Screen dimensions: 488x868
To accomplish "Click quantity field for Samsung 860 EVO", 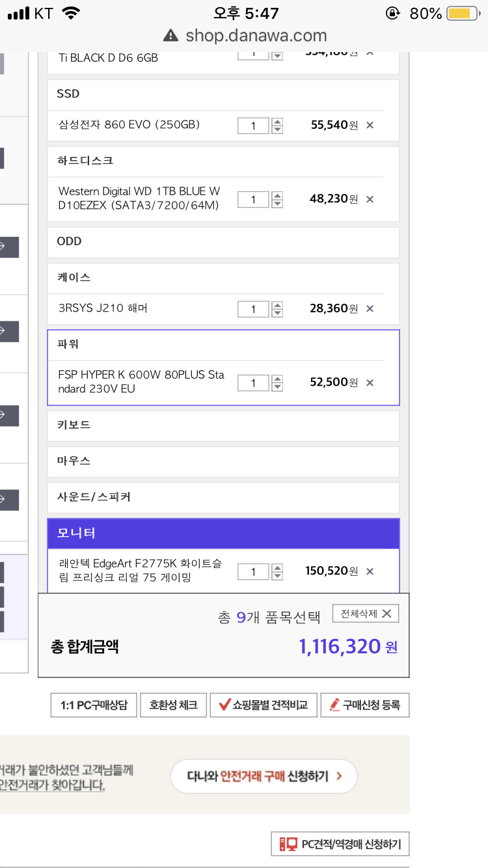I will point(253,126).
